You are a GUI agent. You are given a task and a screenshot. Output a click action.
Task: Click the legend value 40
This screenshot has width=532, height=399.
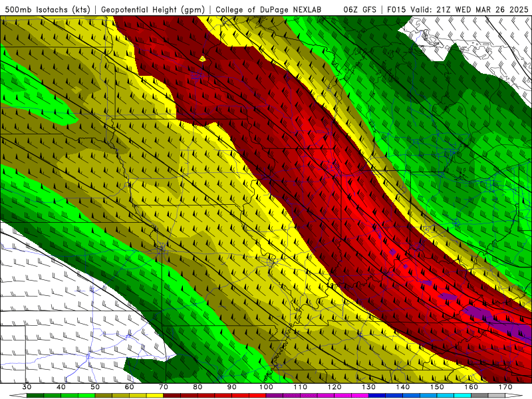61,387
